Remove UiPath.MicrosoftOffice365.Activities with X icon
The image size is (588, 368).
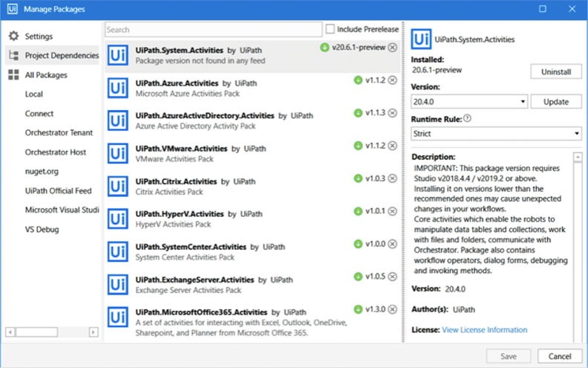pos(392,309)
